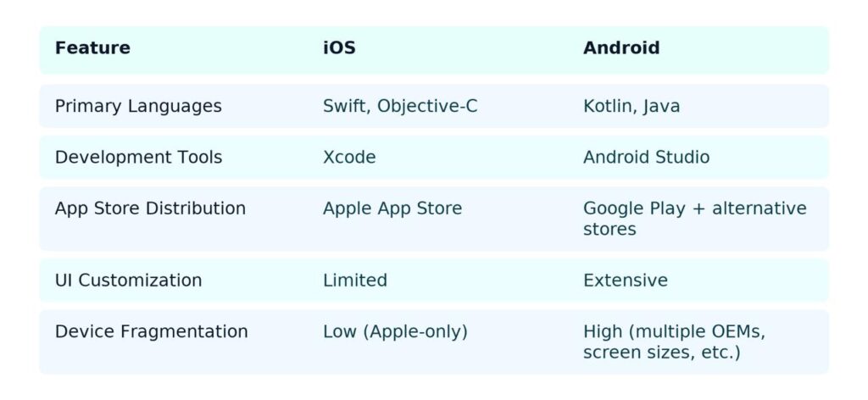Click the Android Studio cell
The image size is (868, 400).
click(646, 158)
